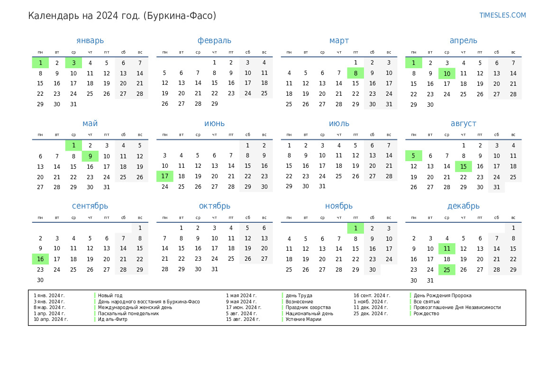Select 'День Рождения Пророка' legend label
The width and height of the screenshot is (554, 392).
pyautogui.click(x=442, y=296)
